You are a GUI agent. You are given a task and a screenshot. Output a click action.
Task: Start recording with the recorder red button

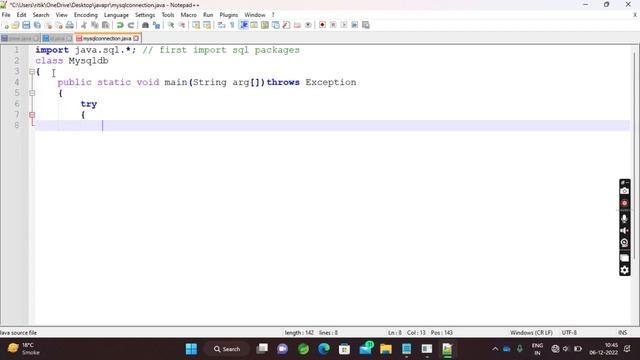pyautogui.click(x=624, y=203)
